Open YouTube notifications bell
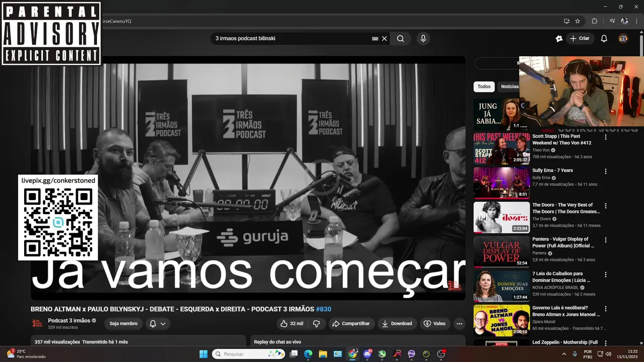Viewport: 644px width, 362px height. click(604, 39)
